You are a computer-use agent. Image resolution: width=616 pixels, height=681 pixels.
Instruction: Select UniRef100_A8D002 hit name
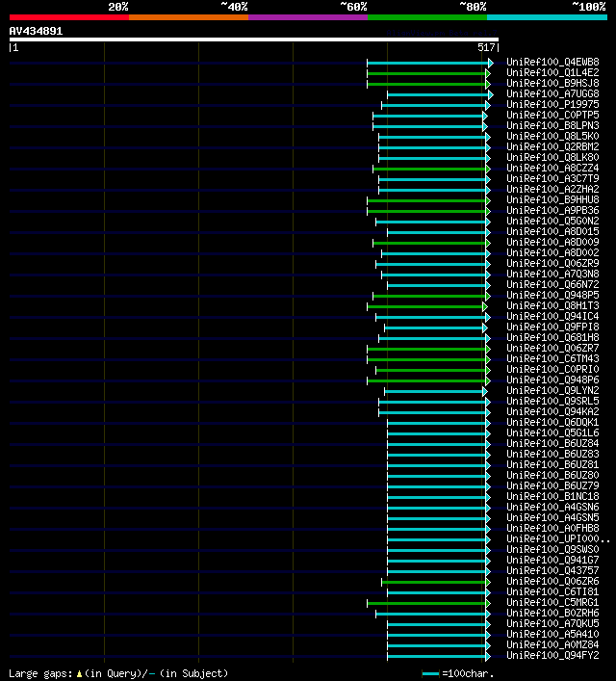[x=552, y=252]
